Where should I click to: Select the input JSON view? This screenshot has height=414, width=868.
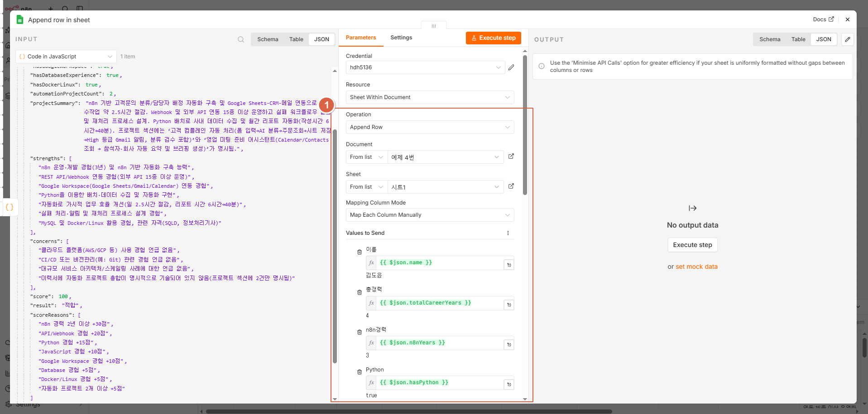pos(321,39)
